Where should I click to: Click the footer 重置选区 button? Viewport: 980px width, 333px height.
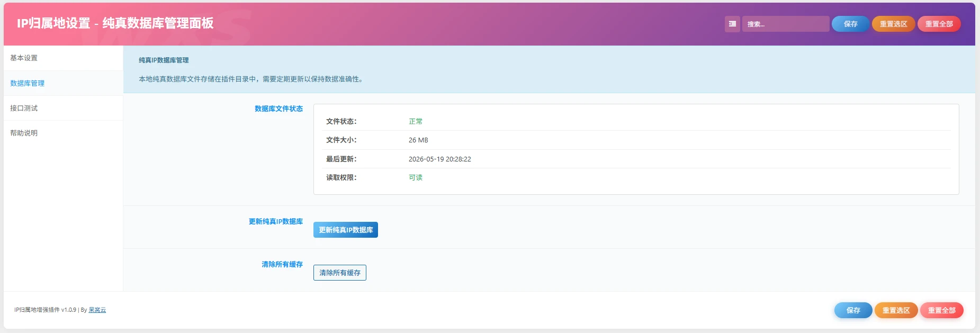pyautogui.click(x=896, y=310)
